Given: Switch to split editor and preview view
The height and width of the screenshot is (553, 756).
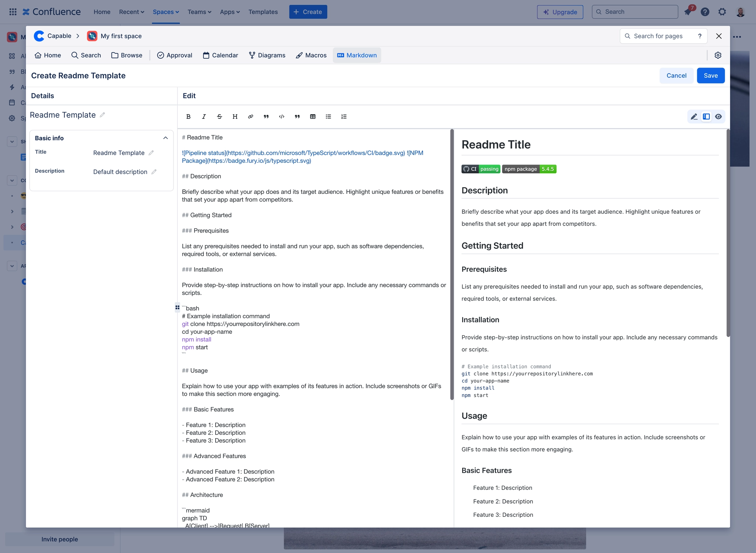Looking at the screenshot, I should coord(706,117).
